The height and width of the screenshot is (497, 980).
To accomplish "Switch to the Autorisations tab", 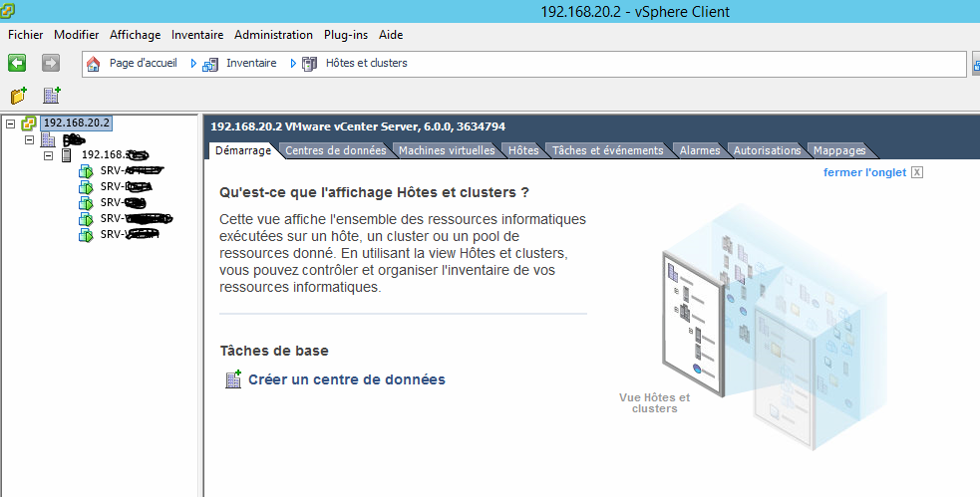I will pos(767,150).
